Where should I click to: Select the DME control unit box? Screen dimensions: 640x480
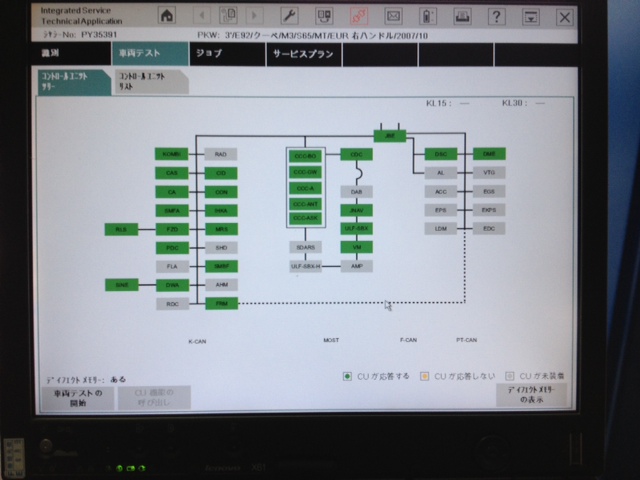(x=489, y=154)
